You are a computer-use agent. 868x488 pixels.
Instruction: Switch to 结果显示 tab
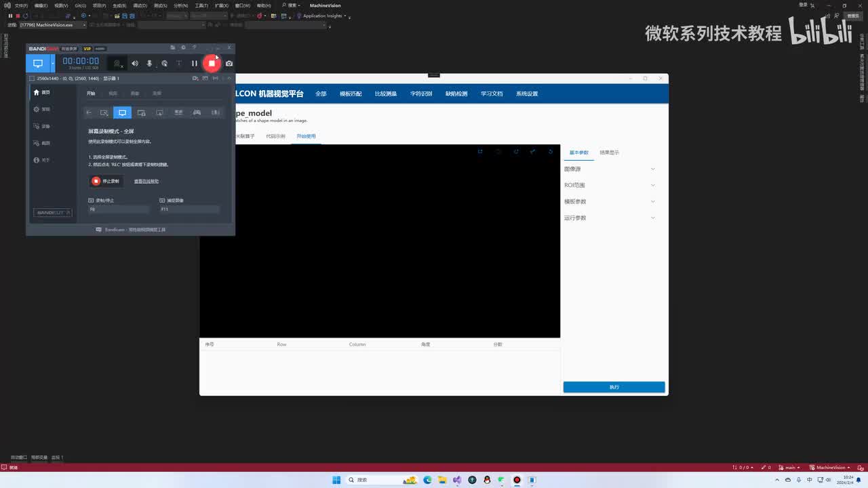tap(609, 152)
